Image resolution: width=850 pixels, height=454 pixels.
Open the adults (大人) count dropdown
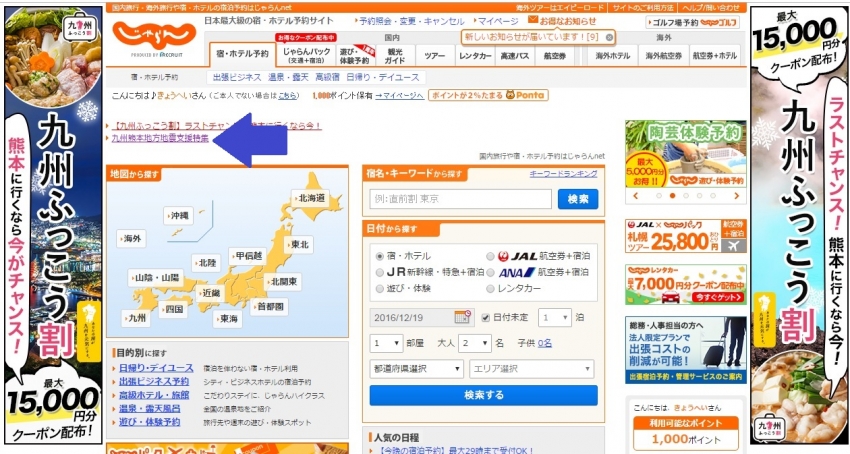(474, 343)
